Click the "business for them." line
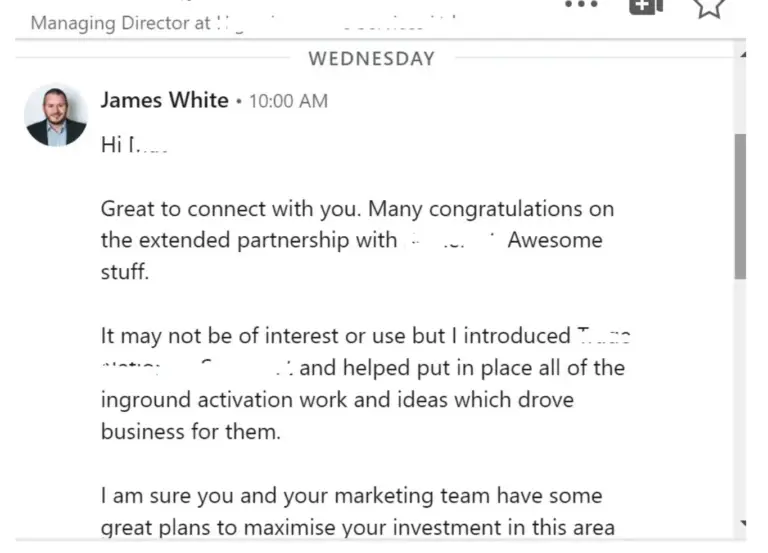Viewport: 768px width, 553px height. [191, 432]
